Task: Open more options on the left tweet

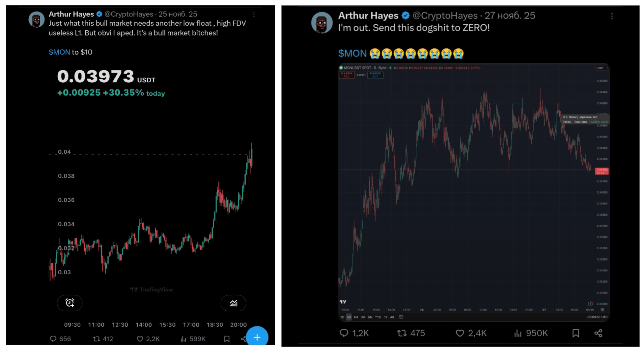Action: pos(254,14)
